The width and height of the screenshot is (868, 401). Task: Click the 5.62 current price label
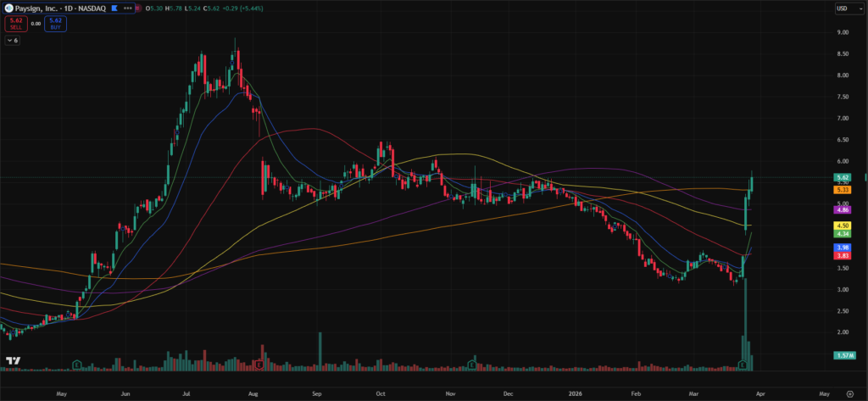coord(842,178)
